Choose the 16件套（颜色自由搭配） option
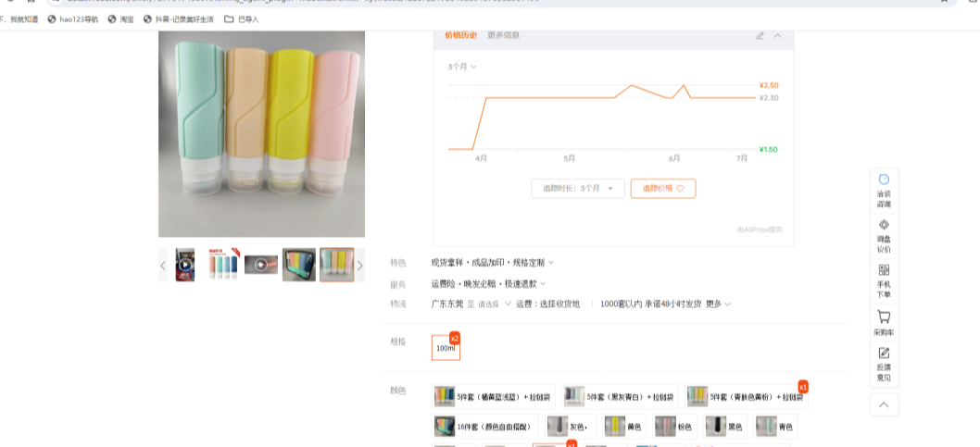 (x=485, y=427)
